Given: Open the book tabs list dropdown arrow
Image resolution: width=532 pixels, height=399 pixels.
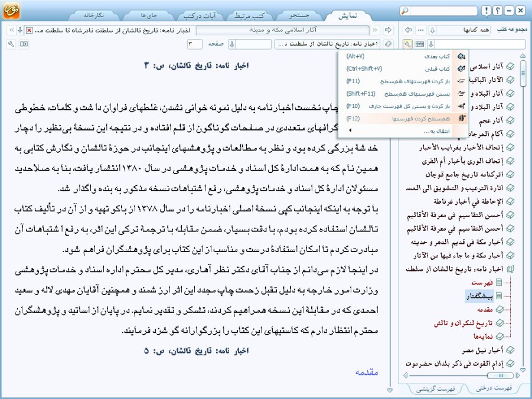Looking at the screenshot, I should click(20, 30).
